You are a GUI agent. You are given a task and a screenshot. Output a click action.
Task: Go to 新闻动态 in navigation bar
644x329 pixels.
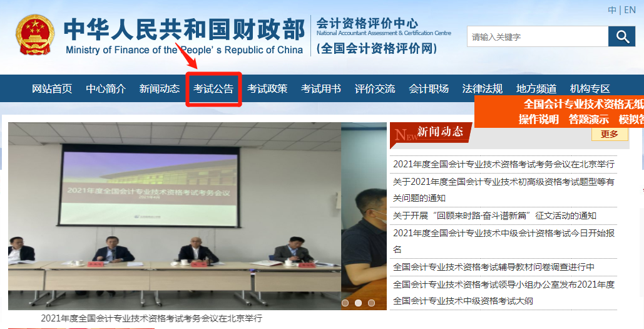tap(160, 88)
